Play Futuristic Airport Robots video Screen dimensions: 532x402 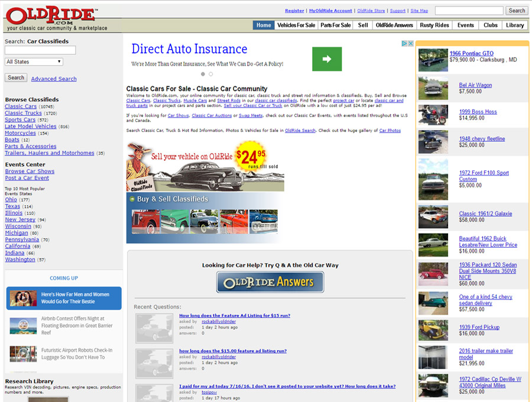pyautogui.click(x=24, y=354)
